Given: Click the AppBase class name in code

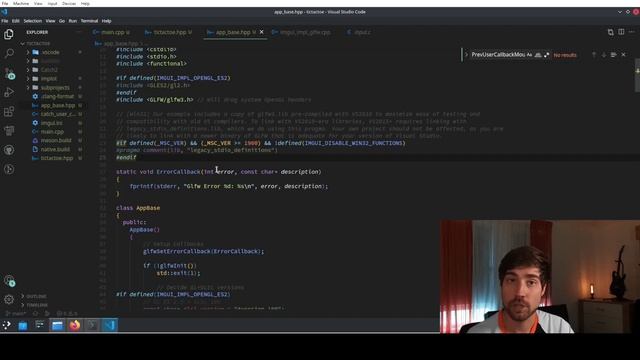Looking at the screenshot, I should [x=148, y=208].
